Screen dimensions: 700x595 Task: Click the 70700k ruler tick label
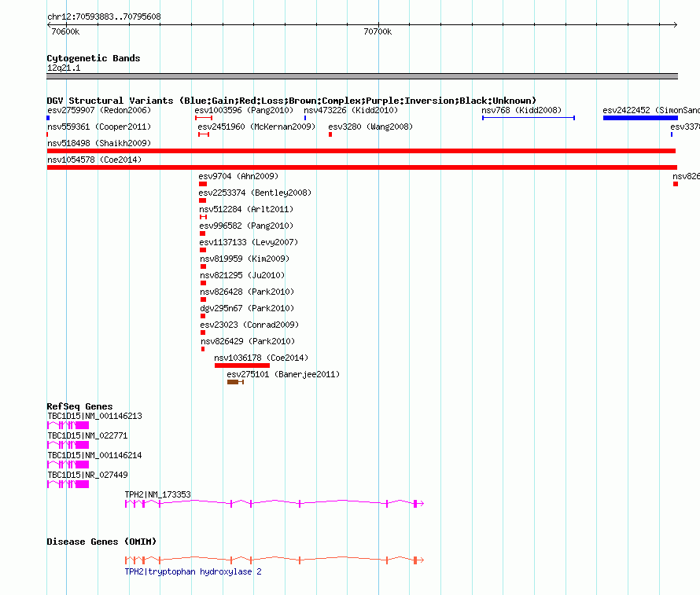tap(378, 31)
